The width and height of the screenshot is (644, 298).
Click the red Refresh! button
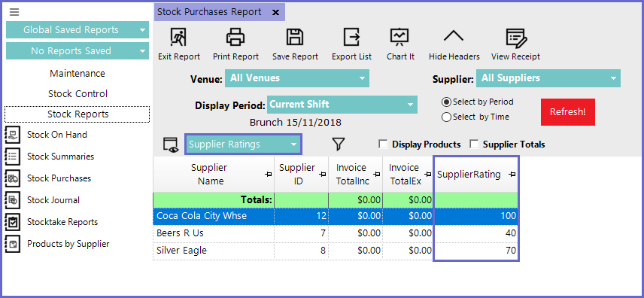click(x=567, y=112)
